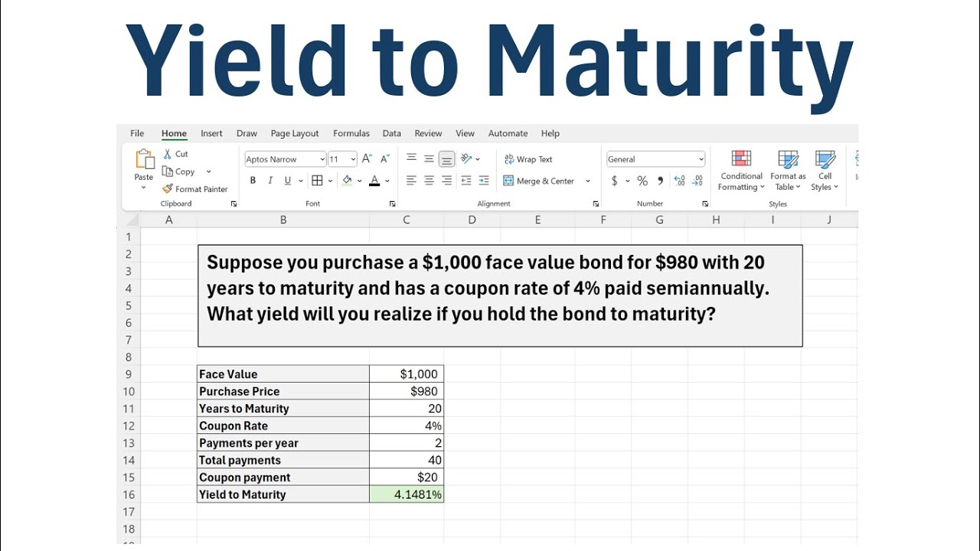Switch to the Page Layout tab

pos(295,133)
